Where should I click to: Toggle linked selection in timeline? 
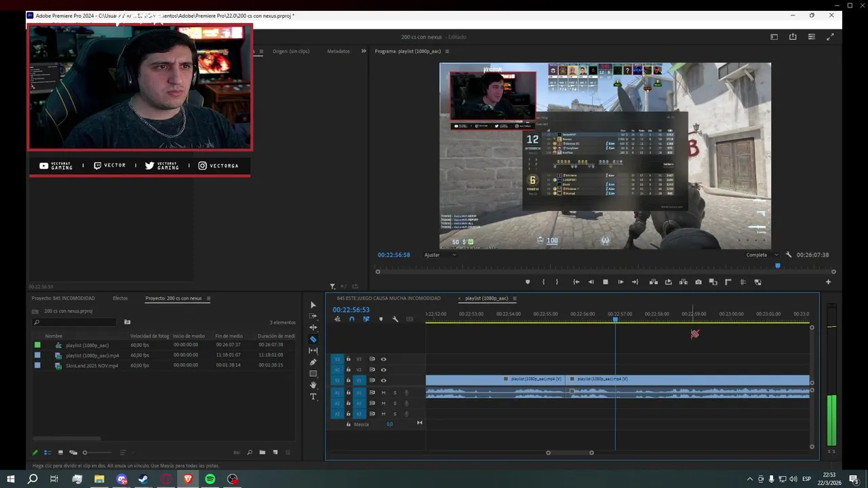[x=366, y=319]
